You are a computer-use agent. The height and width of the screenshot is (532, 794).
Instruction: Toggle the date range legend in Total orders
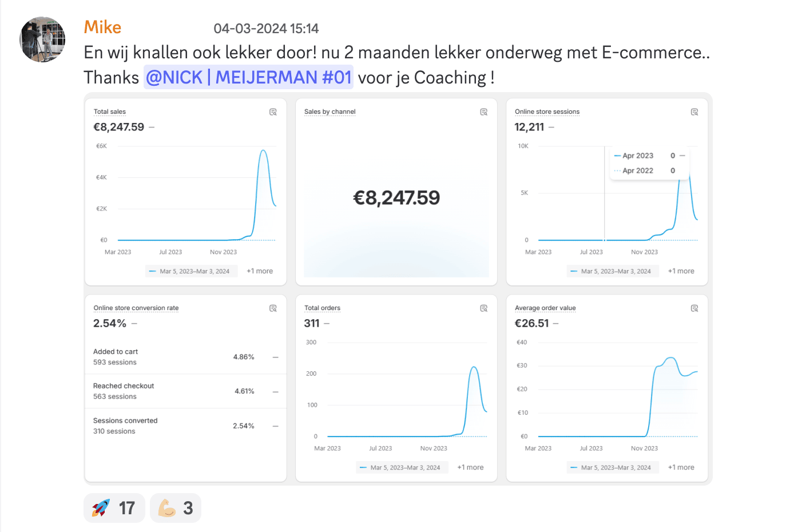tap(400, 467)
